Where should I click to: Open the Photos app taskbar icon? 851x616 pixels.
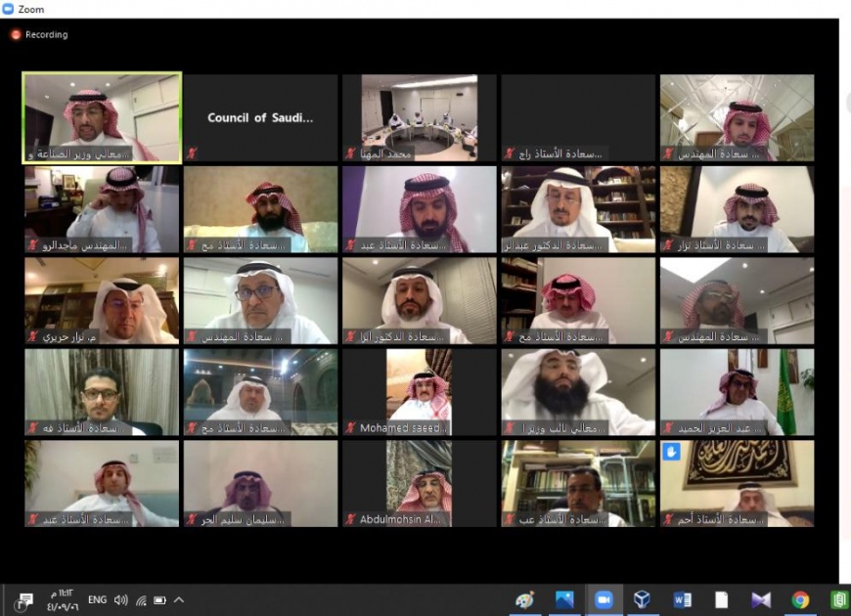[564, 599]
